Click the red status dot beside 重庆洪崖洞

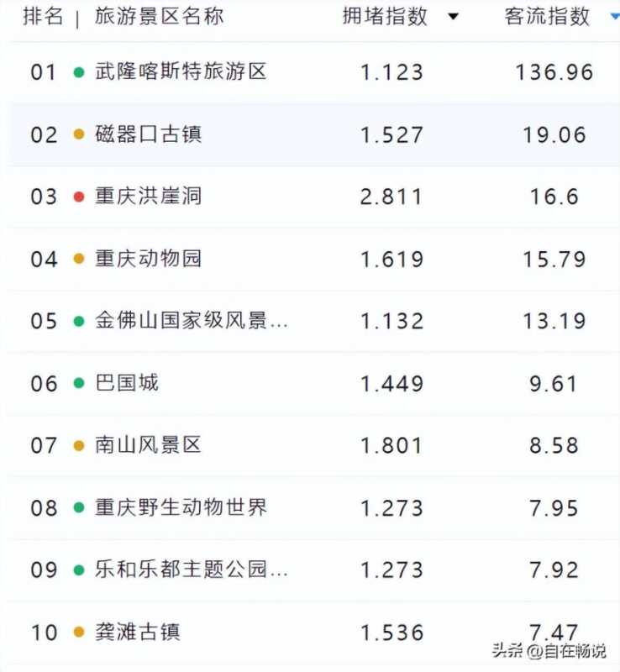click(79, 197)
